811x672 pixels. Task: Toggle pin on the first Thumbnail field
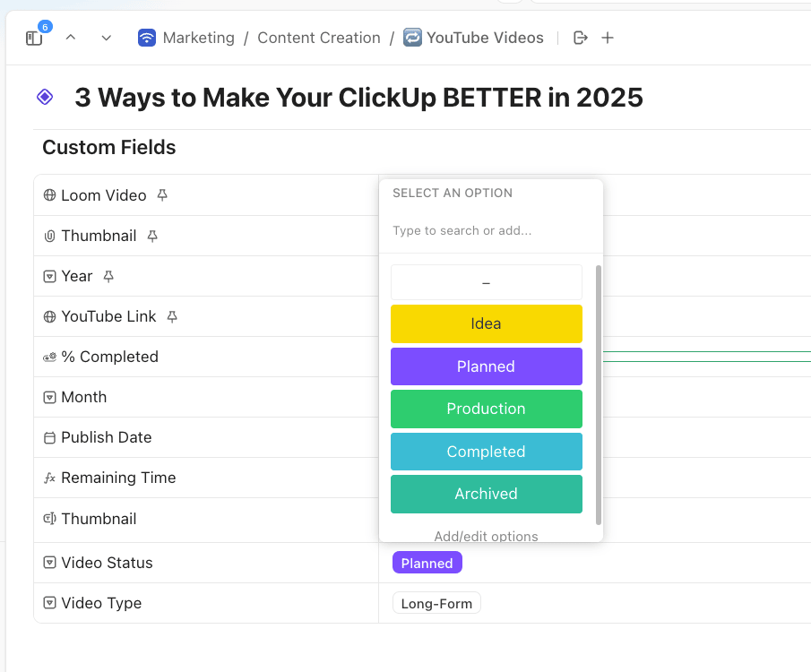(x=152, y=236)
